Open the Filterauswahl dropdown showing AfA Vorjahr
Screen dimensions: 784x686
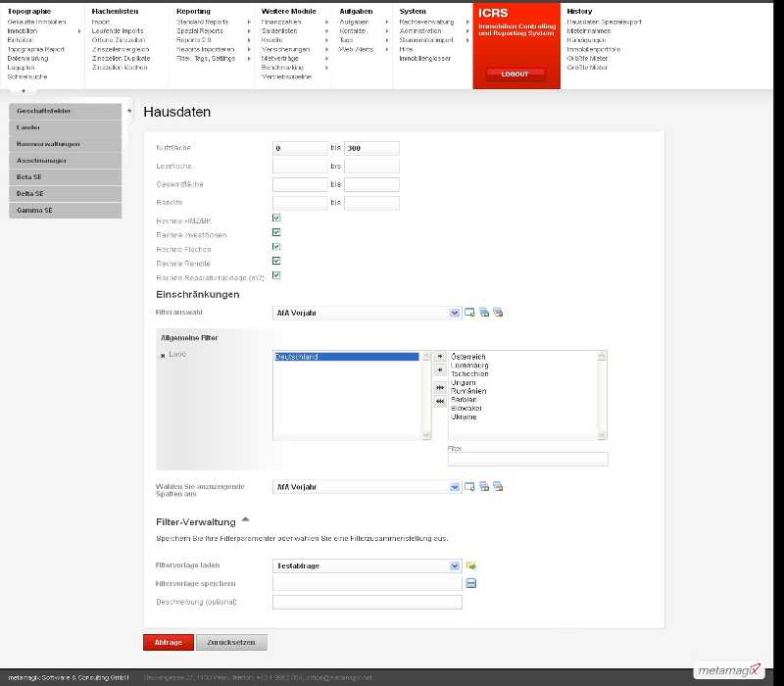[367, 313]
